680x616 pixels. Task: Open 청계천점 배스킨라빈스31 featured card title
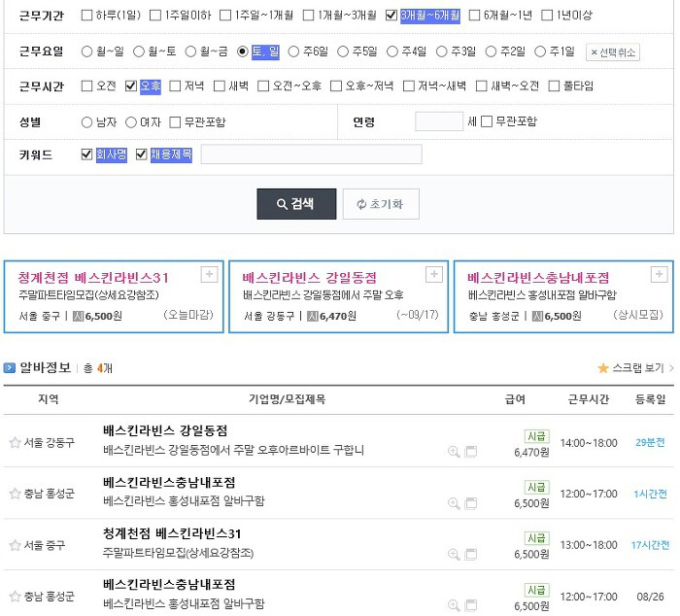[x=93, y=278]
